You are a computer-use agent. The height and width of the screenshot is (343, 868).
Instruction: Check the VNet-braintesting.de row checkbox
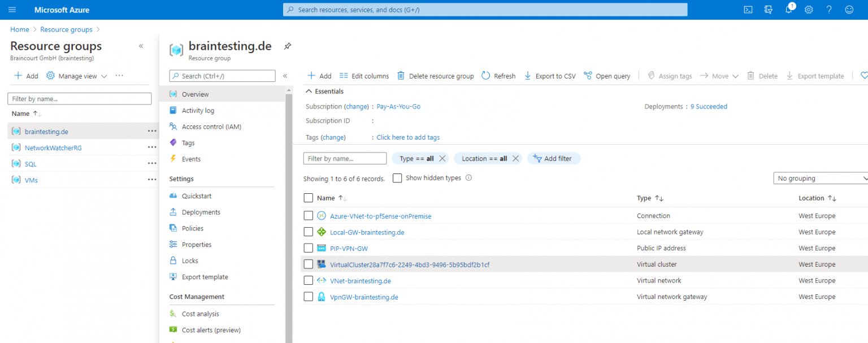(308, 280)
